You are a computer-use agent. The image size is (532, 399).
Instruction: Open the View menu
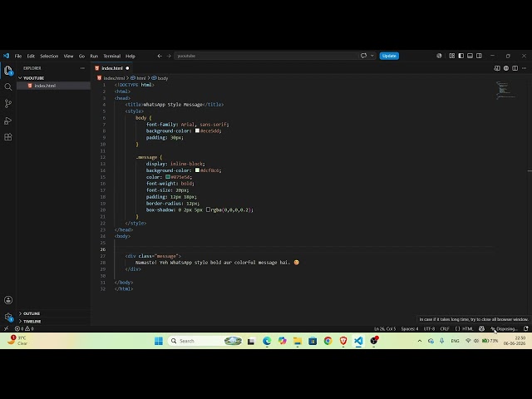click(68, 56)
